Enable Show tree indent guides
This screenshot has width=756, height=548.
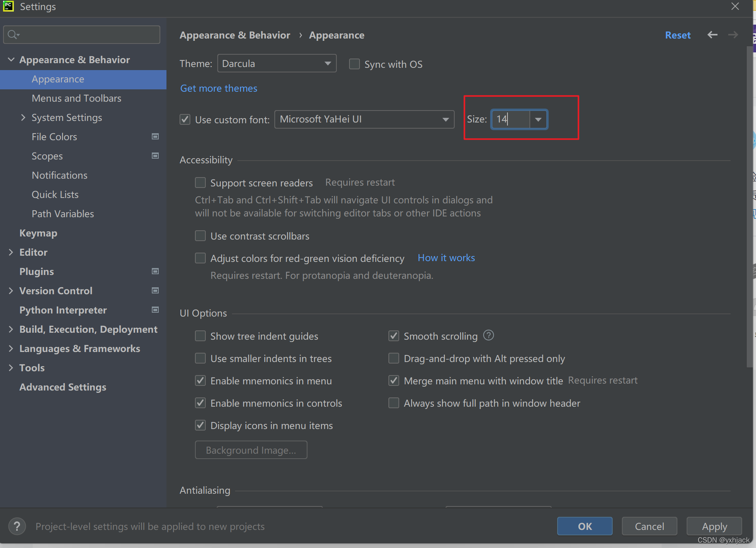pyautogui.click(x=200, y=336)
